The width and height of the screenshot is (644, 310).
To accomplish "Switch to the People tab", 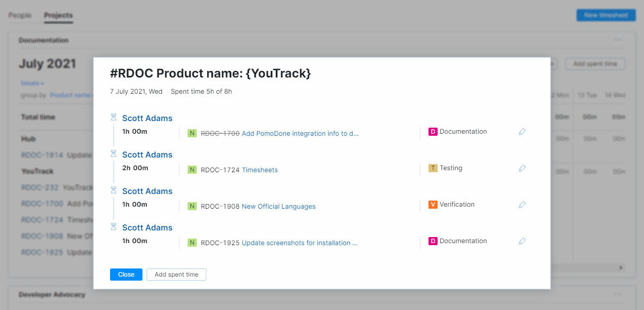I will coord(20,15).
